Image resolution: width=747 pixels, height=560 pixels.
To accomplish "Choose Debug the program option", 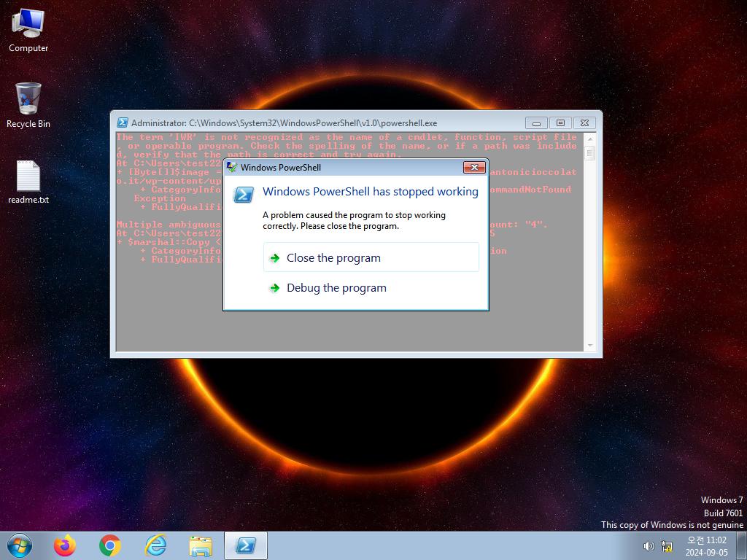I will click(x=371, y=287).
